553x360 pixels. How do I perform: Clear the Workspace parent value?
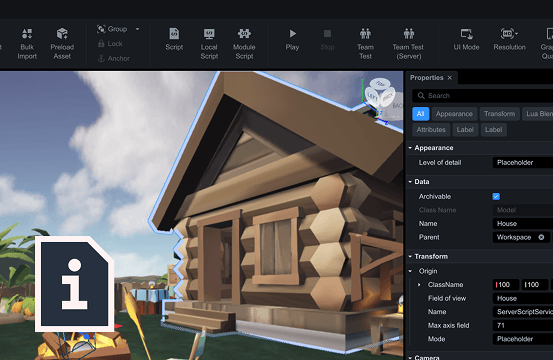[x=541, y=237]
